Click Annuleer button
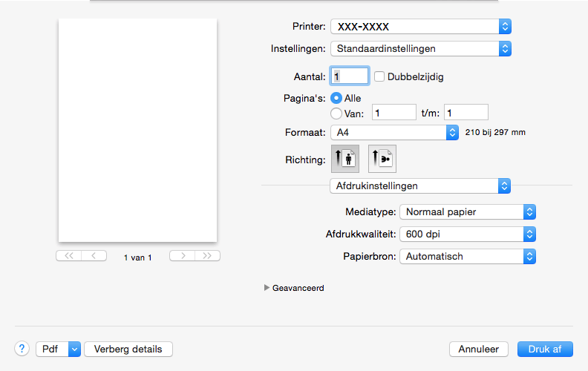Screen dimensions: 588x371 click(x=479, y=349)
